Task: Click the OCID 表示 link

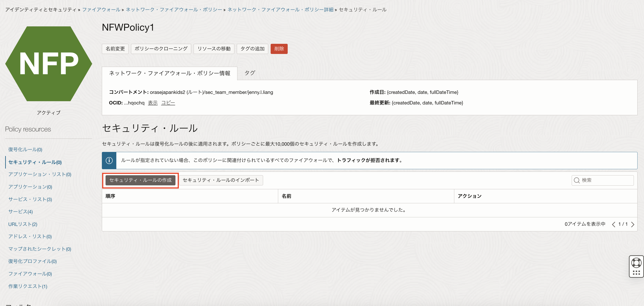Action: [153, 103]
